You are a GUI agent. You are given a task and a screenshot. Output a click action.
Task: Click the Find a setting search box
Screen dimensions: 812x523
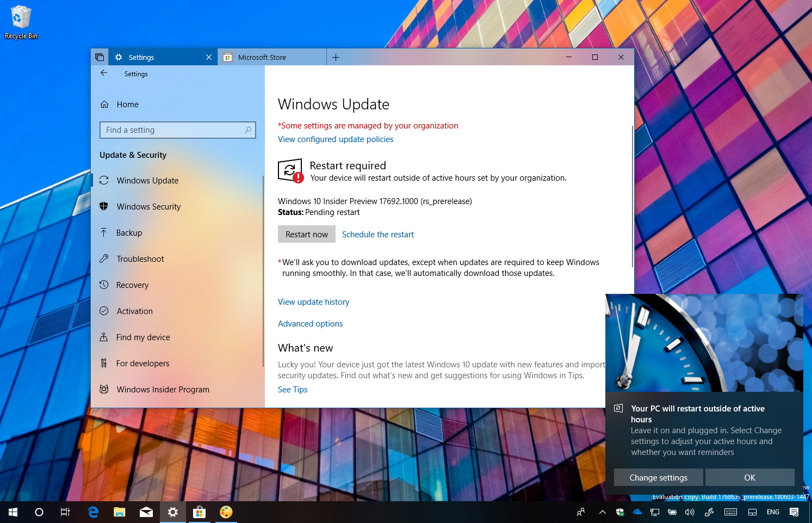tap(178, 130)
